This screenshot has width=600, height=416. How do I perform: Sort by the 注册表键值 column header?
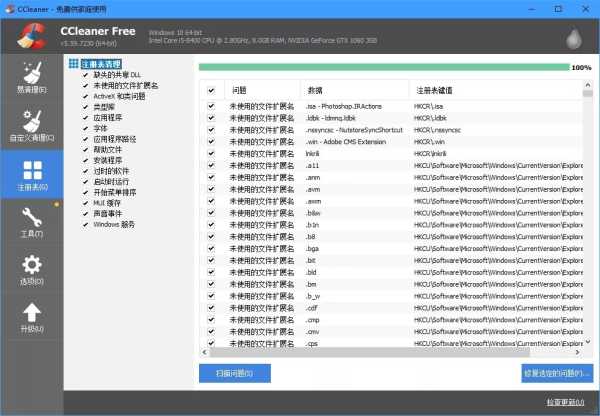tap(496, 90)
